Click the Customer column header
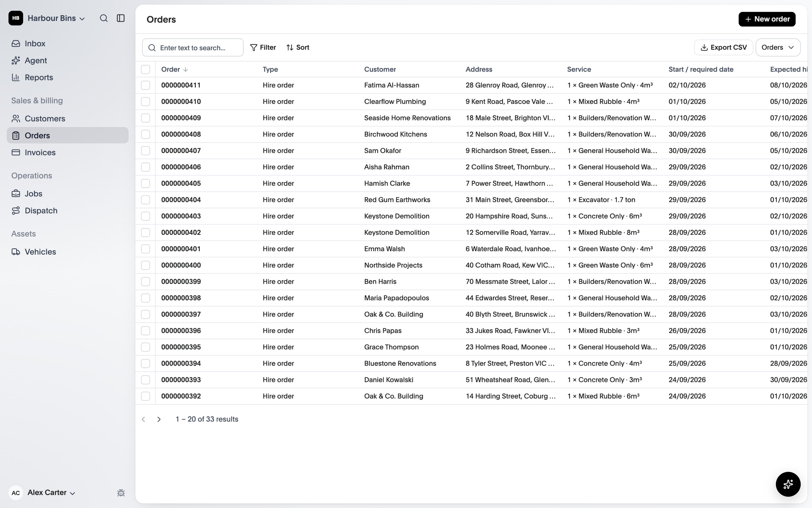 (380, 69)
